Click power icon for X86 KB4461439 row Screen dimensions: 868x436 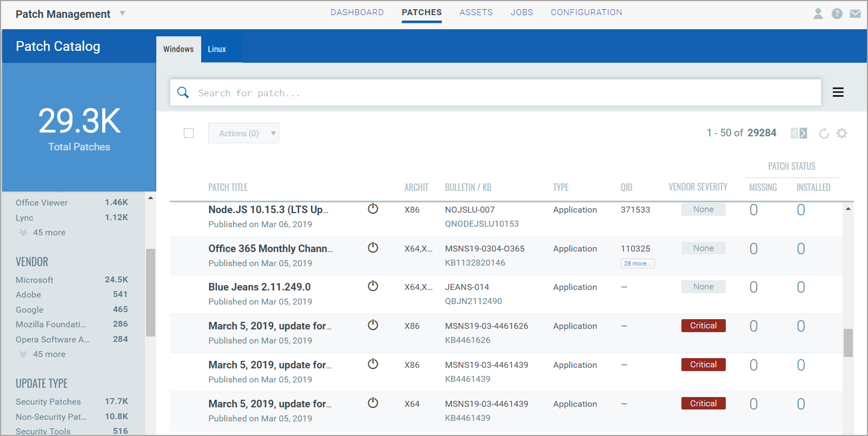coord(373,364)
